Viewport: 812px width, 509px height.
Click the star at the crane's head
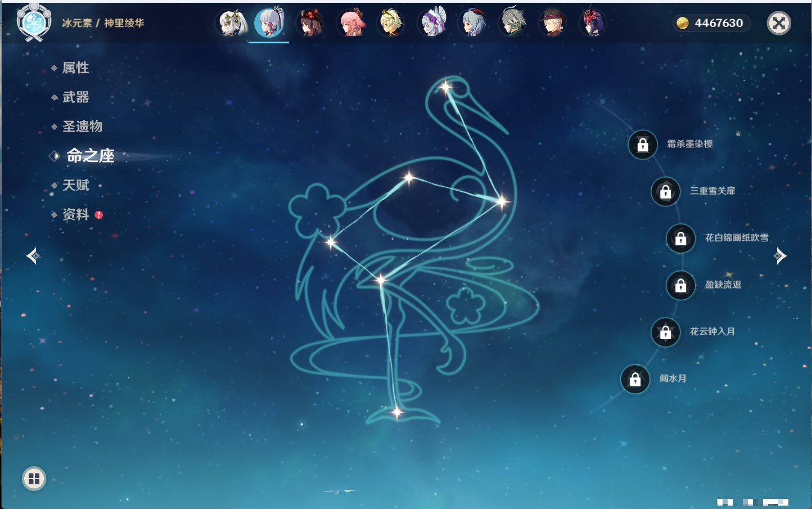[x=446, y=87]
